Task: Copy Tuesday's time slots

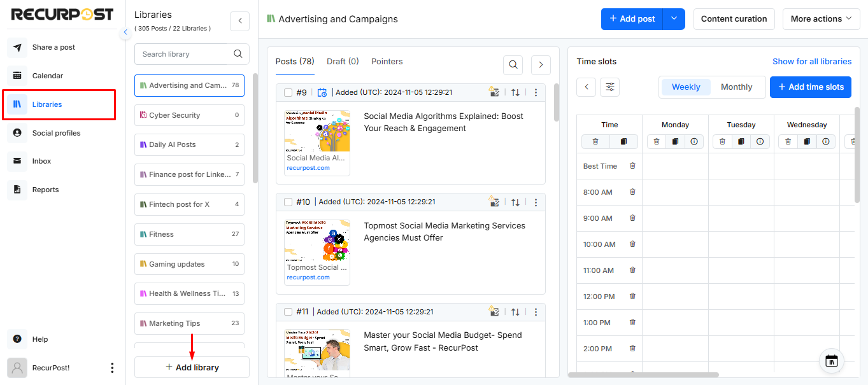Action: click(x=741, y=141)
